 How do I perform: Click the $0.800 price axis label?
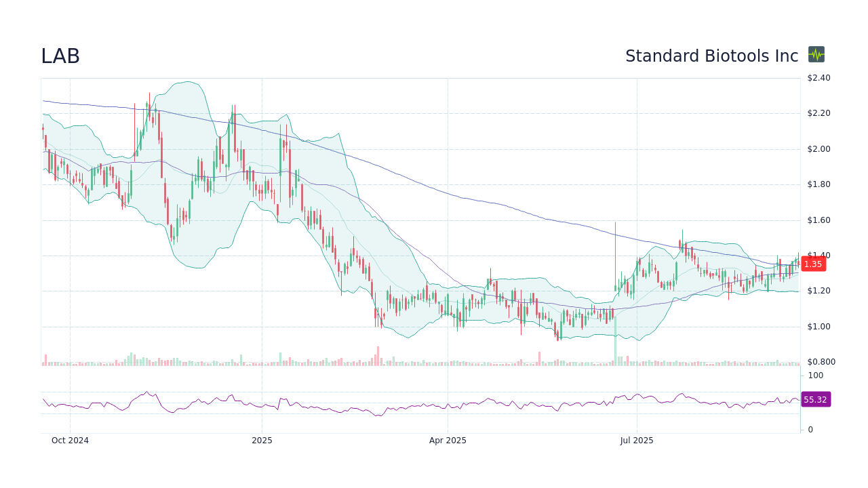pyautogui.click(x=821, y=362)
